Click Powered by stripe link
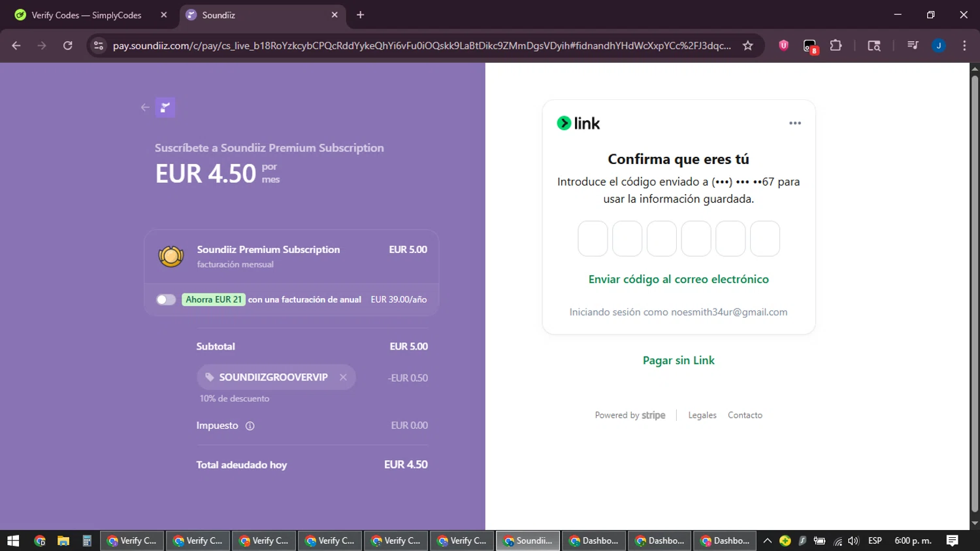 (x=630, y=415)
